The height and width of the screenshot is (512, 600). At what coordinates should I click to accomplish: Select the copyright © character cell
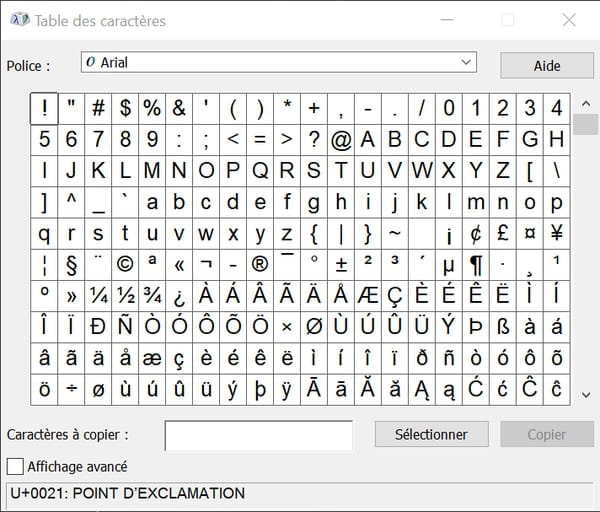(125, 265)
